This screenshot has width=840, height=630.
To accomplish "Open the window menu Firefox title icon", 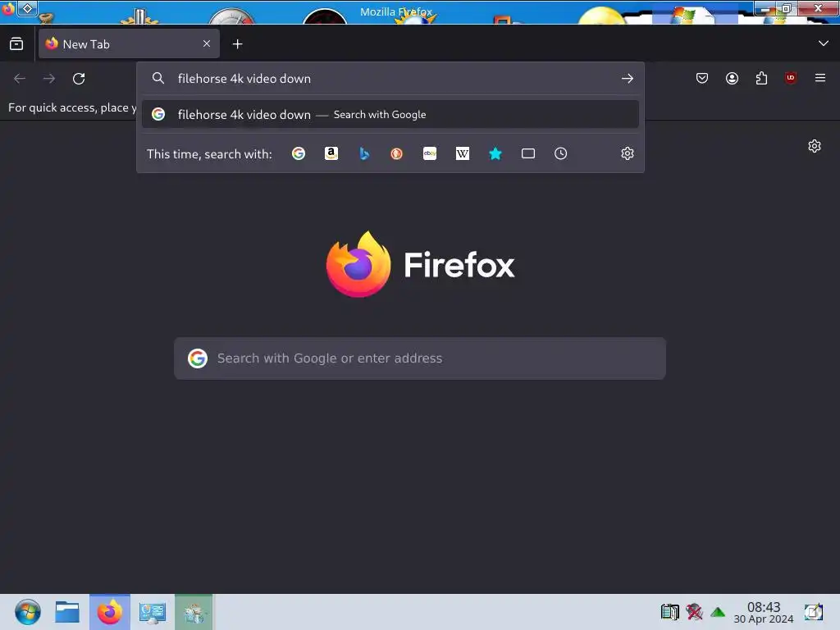I will point(8,10).
